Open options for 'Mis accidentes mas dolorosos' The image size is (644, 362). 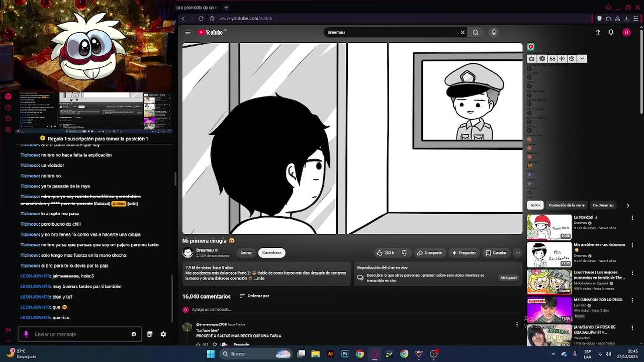tap(632, 245)
